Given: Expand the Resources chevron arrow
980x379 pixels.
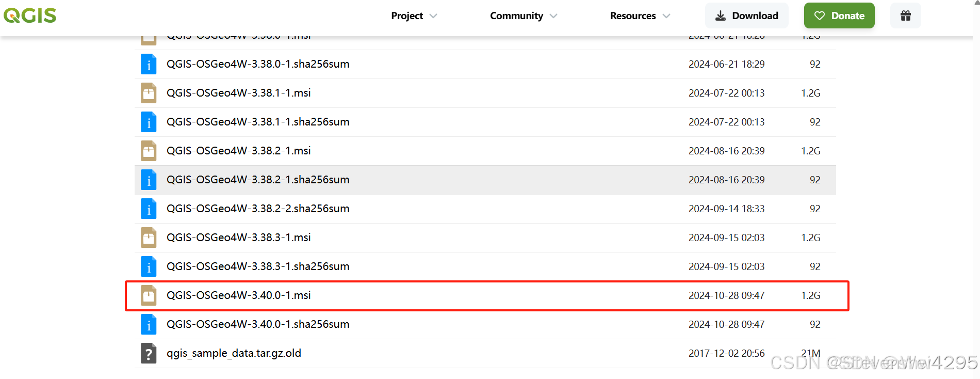Looking at the screenshot, I should [x=666, y=16].
